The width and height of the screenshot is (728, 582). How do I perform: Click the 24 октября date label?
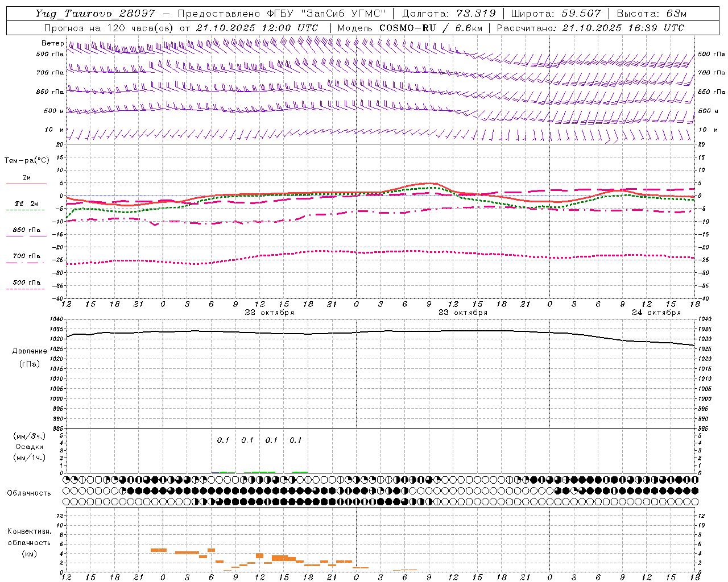656,313
